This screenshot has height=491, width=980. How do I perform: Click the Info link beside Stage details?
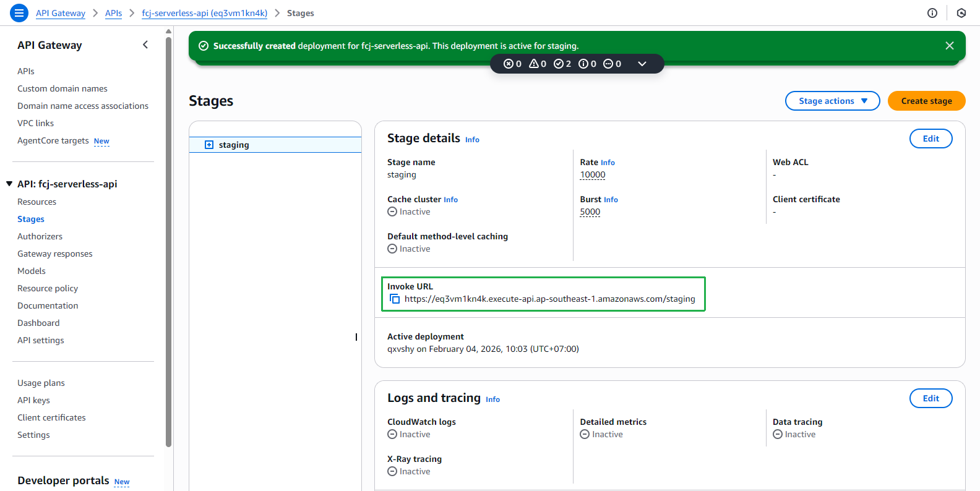(472, 140)
